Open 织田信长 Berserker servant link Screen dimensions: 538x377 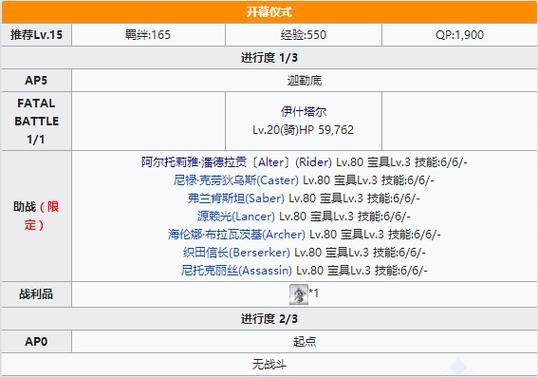point(236,252)
